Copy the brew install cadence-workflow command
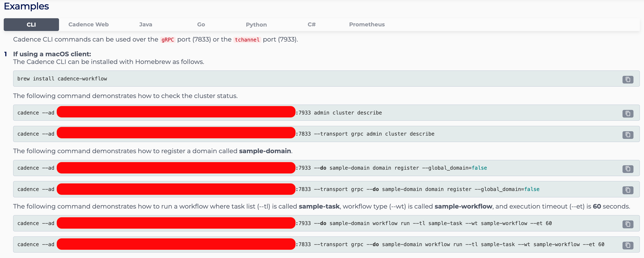644x258 pixels. (628, 80)
